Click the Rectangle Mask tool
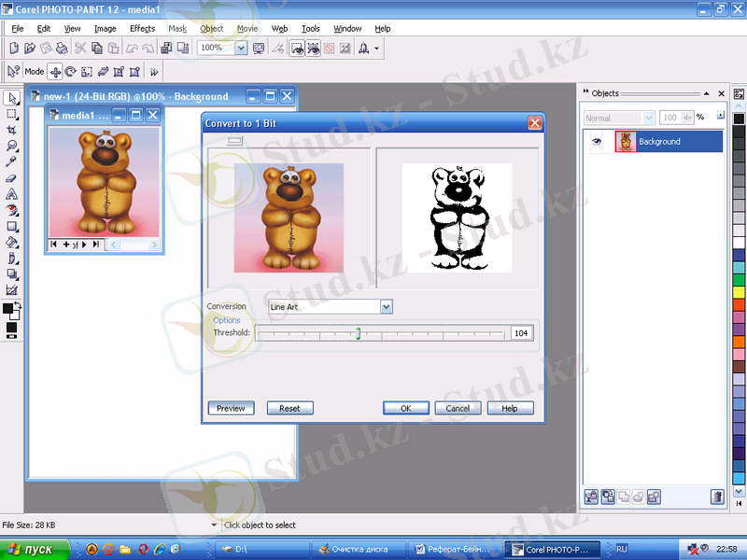The width and height of the screenshot is (747, 560). click(12, 114)
